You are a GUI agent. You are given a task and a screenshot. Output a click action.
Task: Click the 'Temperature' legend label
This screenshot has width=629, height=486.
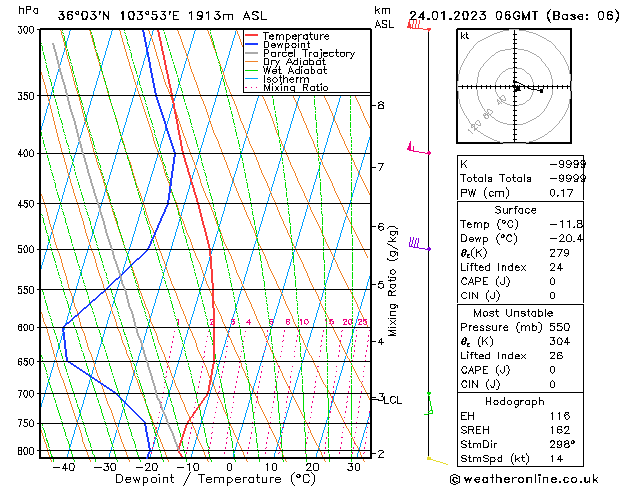click(296, 36)
